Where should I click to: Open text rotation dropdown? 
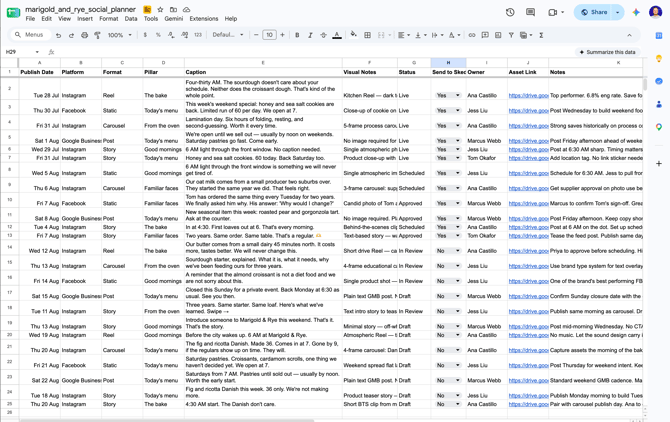454,35
